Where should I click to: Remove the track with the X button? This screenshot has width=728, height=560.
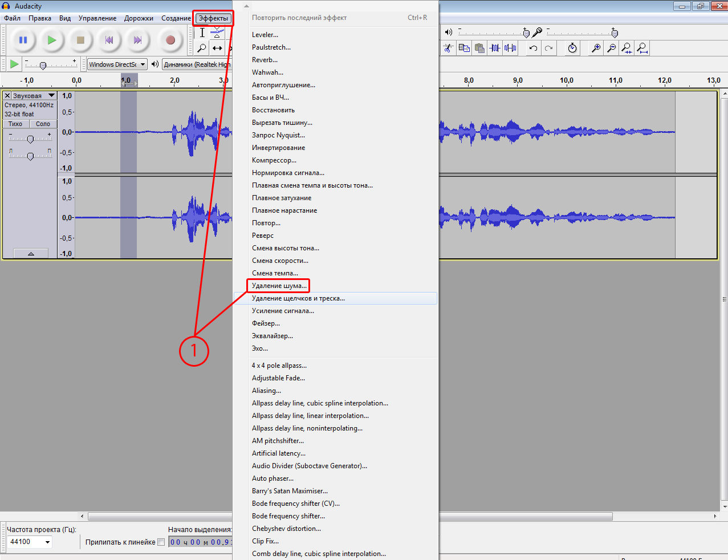tap(7, 96)
